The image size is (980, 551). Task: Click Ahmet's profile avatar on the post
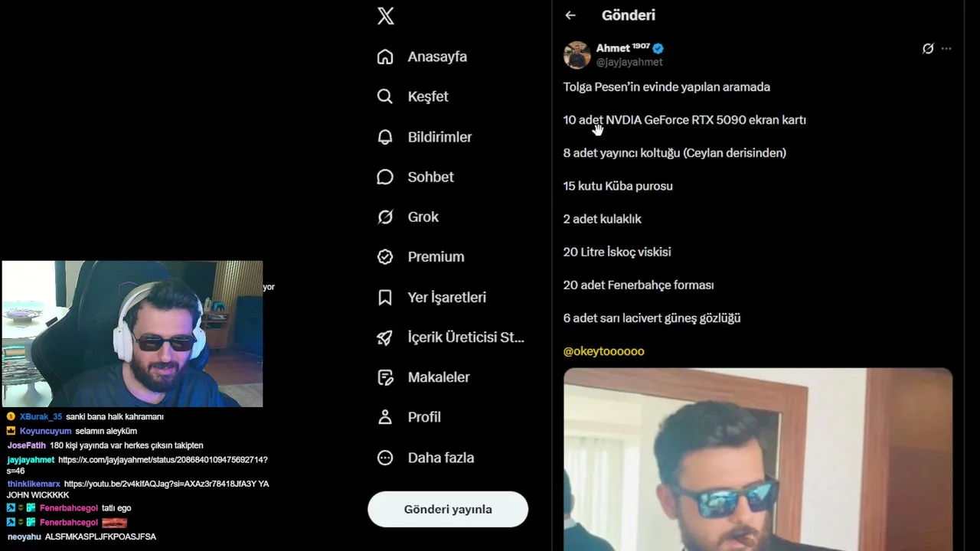tap(577, 55)
